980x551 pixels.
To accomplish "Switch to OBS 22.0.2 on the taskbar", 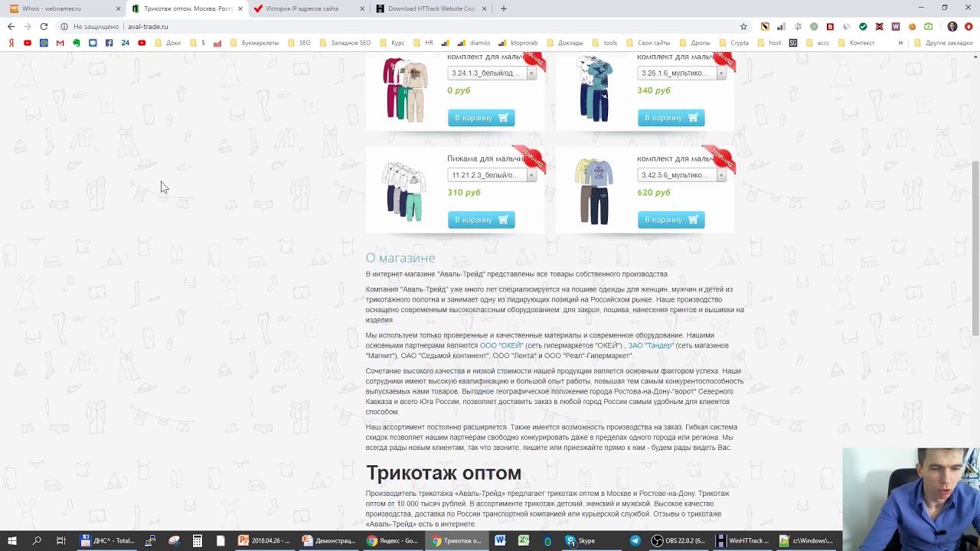I will [678, 540].
